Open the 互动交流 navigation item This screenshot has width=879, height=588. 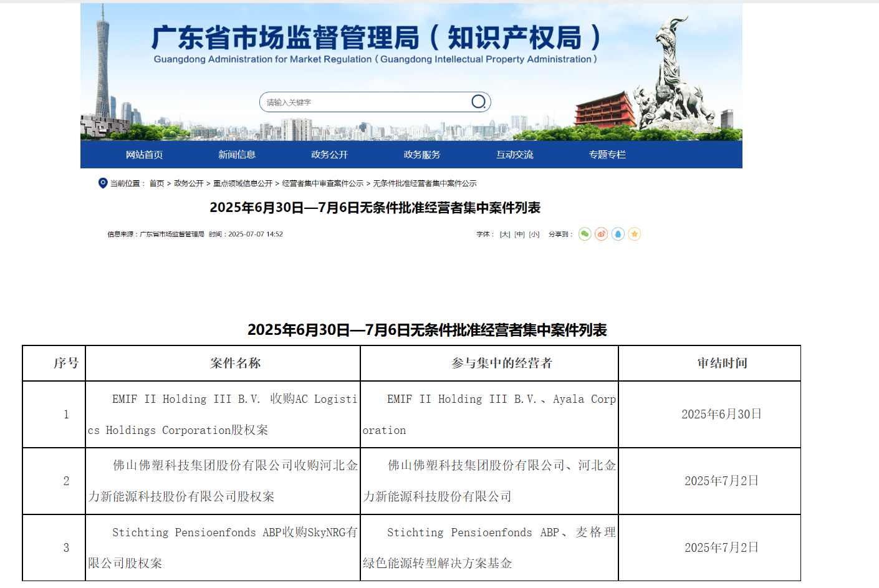pyautogui.click(x=514, y=155)
